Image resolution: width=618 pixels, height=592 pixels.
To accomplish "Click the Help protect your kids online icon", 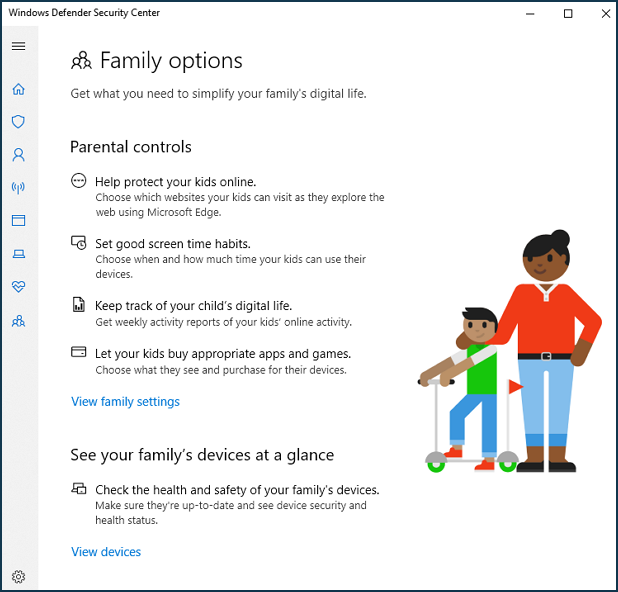I will point(78,181).
